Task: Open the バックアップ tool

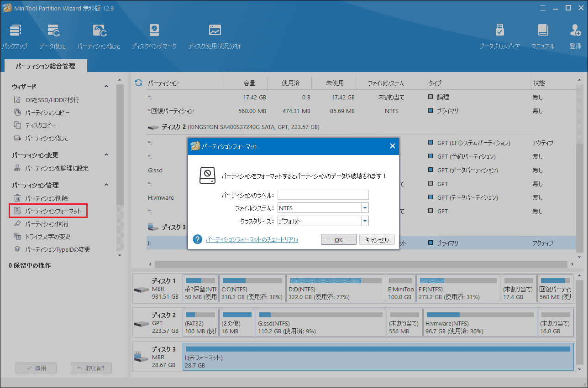Action: click(15, 36)
